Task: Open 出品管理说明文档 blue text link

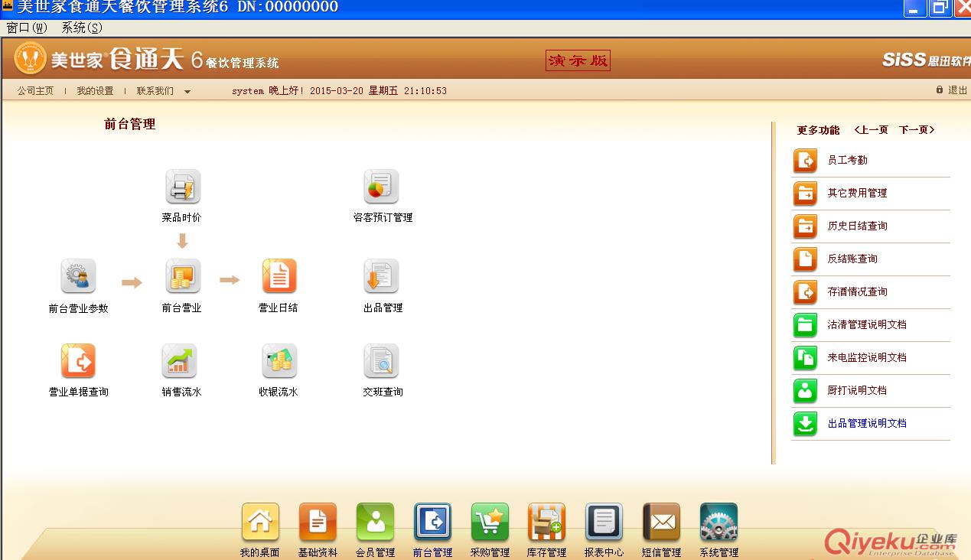Action: pos(867,424)
